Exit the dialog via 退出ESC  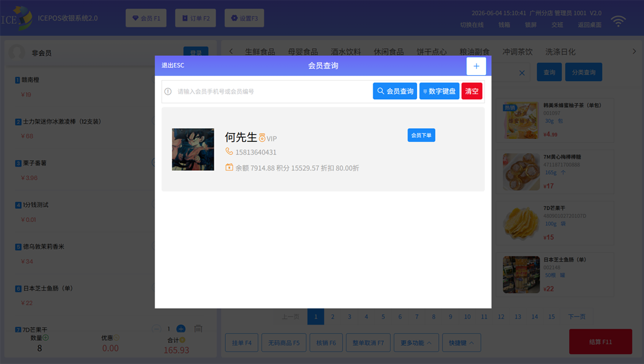173,65
